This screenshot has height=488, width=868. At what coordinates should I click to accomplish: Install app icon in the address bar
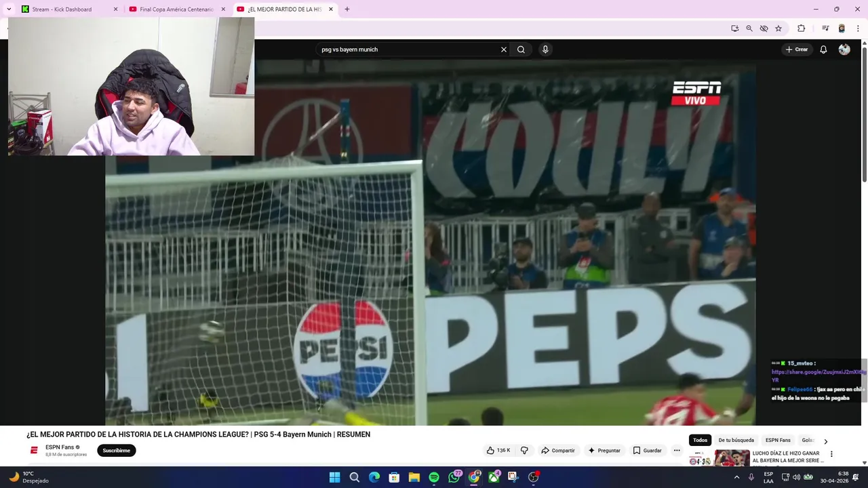tap(734, 28)
